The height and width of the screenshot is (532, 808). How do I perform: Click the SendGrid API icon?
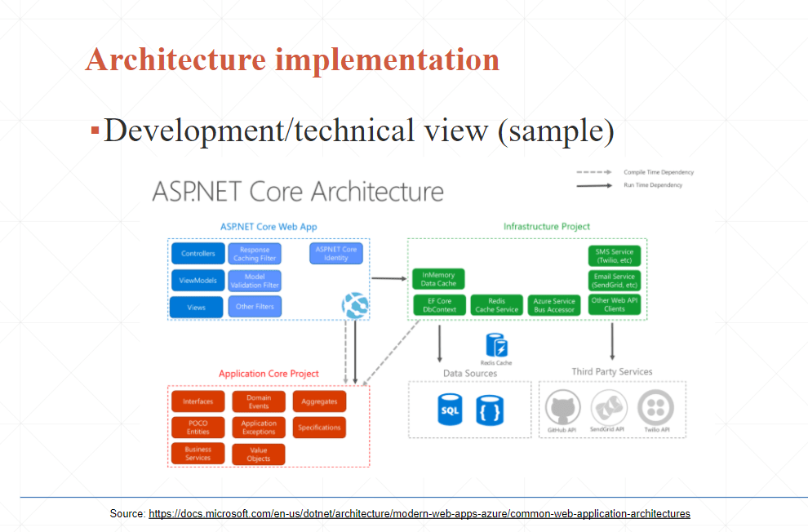click(609, 407)
